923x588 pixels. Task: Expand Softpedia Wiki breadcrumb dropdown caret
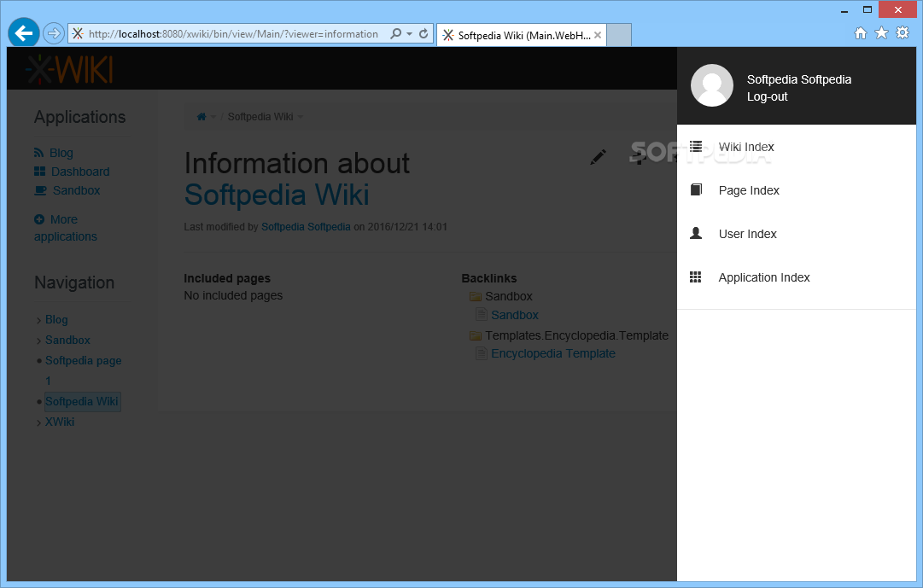coord(301,117)
